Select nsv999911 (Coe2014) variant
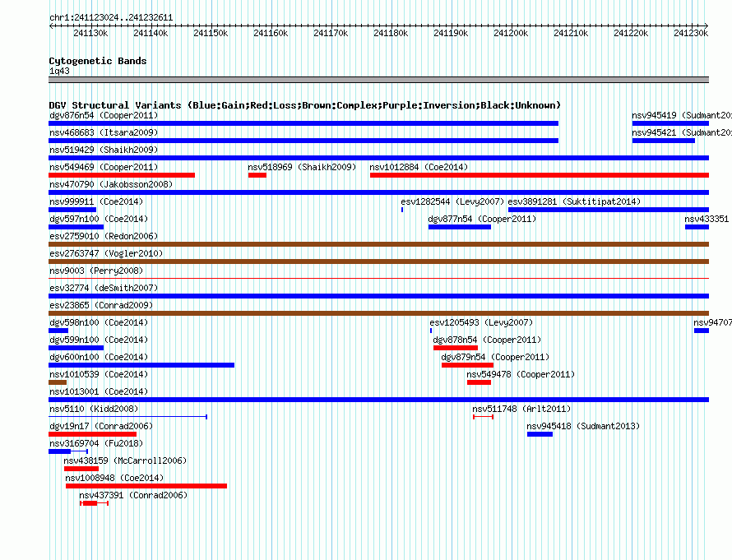The image size is (732, 560). pyautogui.click(x=72, y=210)
